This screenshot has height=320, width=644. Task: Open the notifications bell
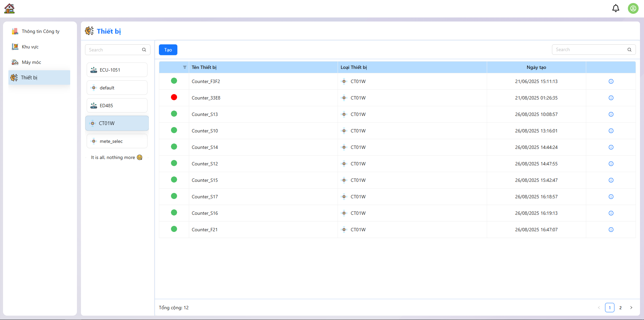pos(615,8)
